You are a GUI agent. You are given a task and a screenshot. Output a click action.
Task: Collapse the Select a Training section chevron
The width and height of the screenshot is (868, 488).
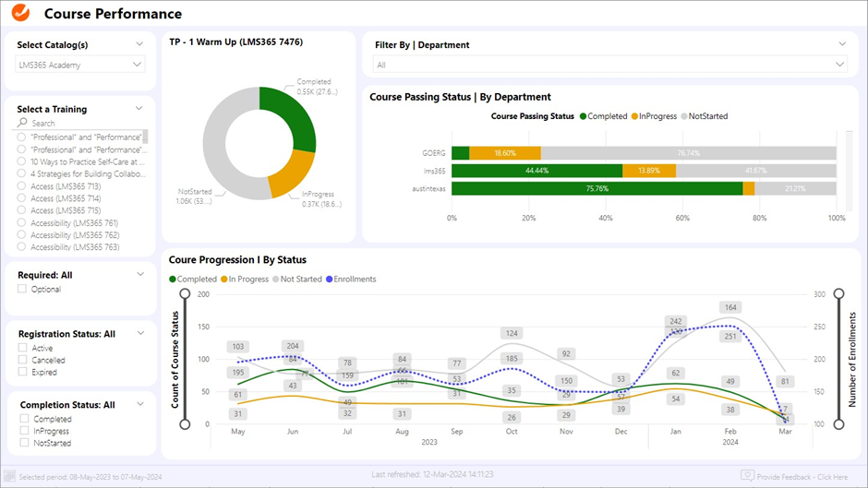pos(139,109)
